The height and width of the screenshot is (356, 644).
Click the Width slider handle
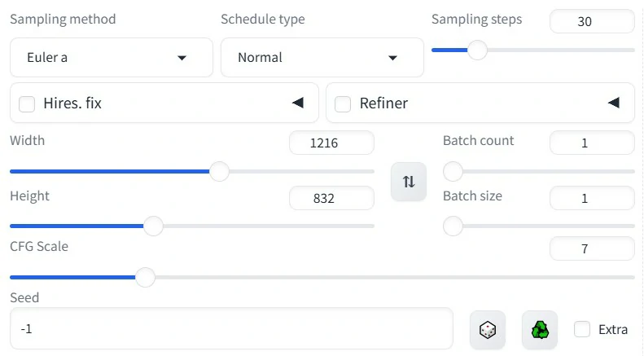219,171
